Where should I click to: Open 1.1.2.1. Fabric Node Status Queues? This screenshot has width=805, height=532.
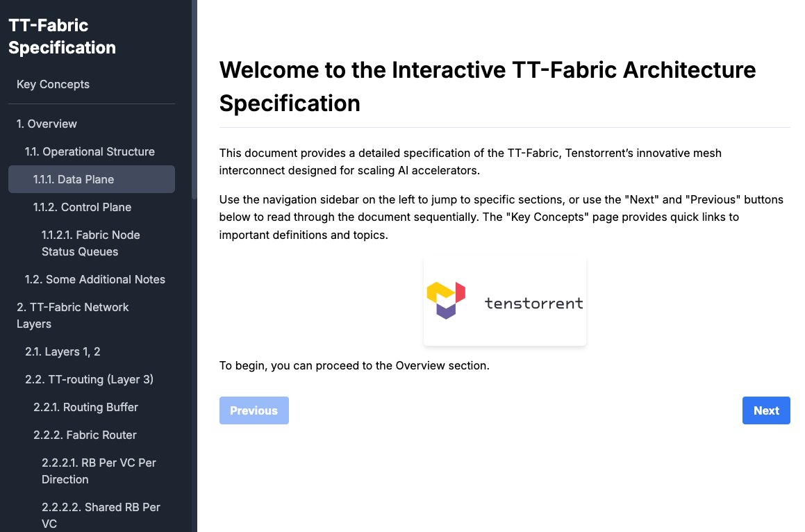92,243
